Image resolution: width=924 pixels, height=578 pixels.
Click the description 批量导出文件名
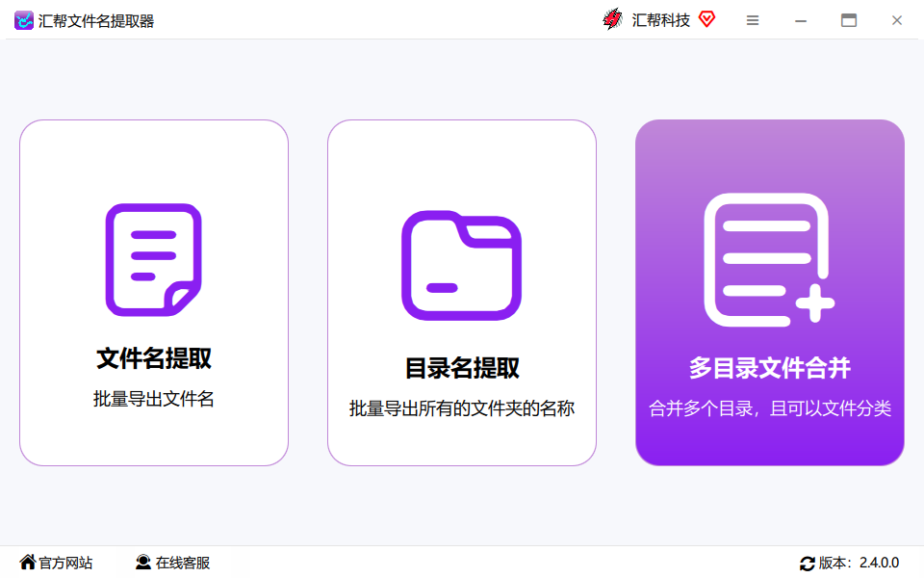point(154,399)
